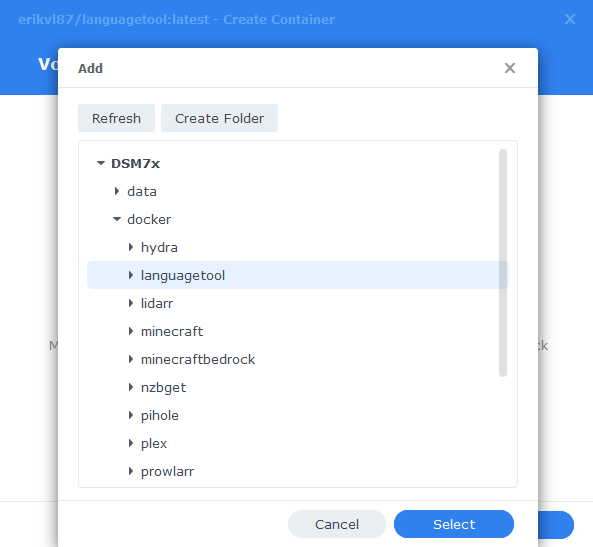The height and width of the screenshot is (547, 593).
Task: Collapse the docker folder arrow
Action: (x=117, y=219)
